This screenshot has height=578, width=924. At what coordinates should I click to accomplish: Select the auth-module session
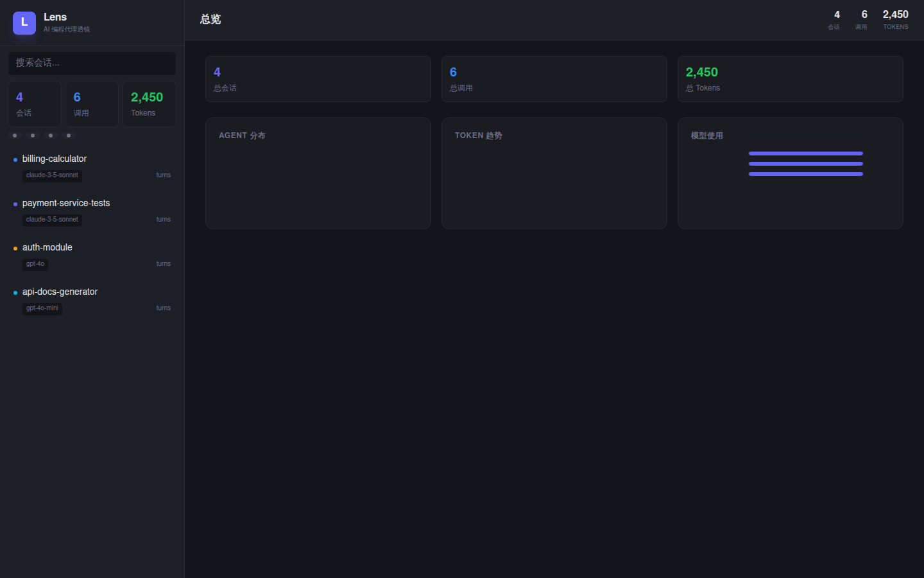click(x=92, y=256)
